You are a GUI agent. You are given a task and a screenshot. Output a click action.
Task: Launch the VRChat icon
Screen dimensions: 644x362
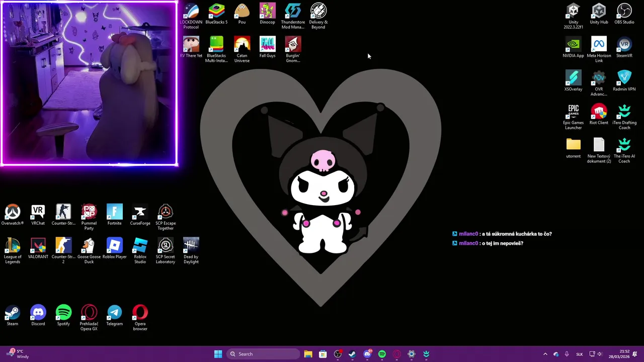pos(38,215)
